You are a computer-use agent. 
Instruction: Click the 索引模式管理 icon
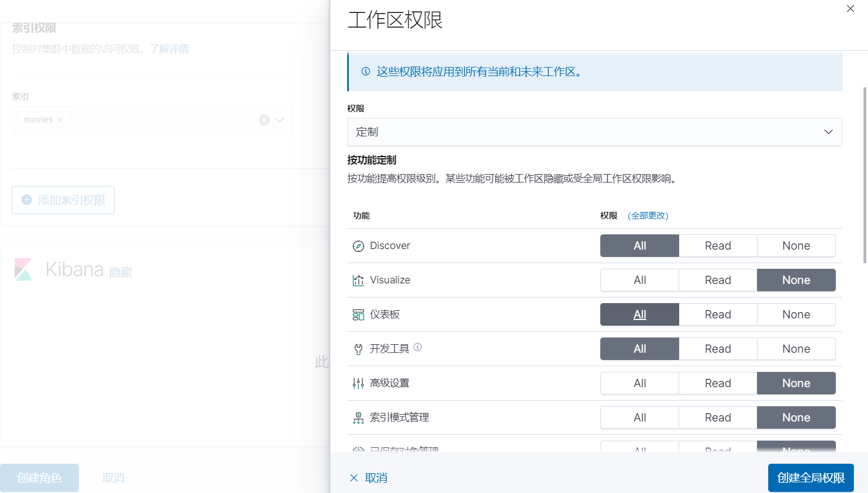pos(358,418)
